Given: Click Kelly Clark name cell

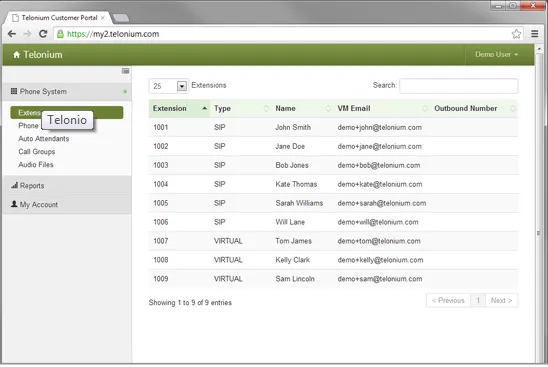Looking at the screenshot, I should pyautogui.click(x=293, y=260).
